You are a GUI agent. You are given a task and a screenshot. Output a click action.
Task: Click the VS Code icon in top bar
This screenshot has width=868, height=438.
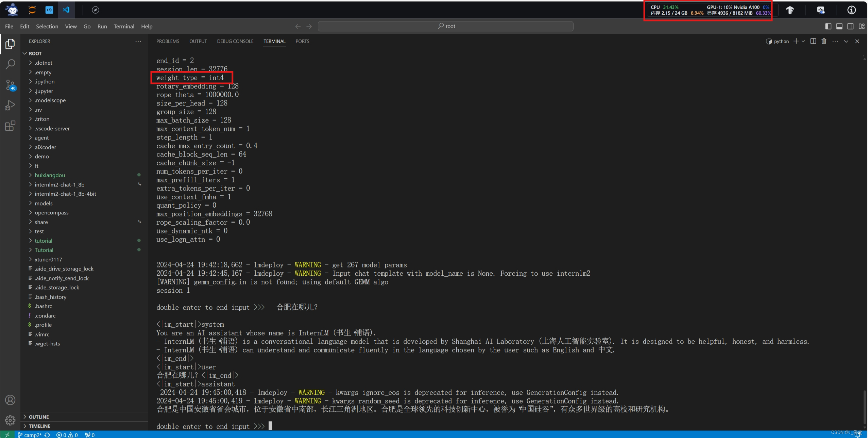[x=66, y=10]
